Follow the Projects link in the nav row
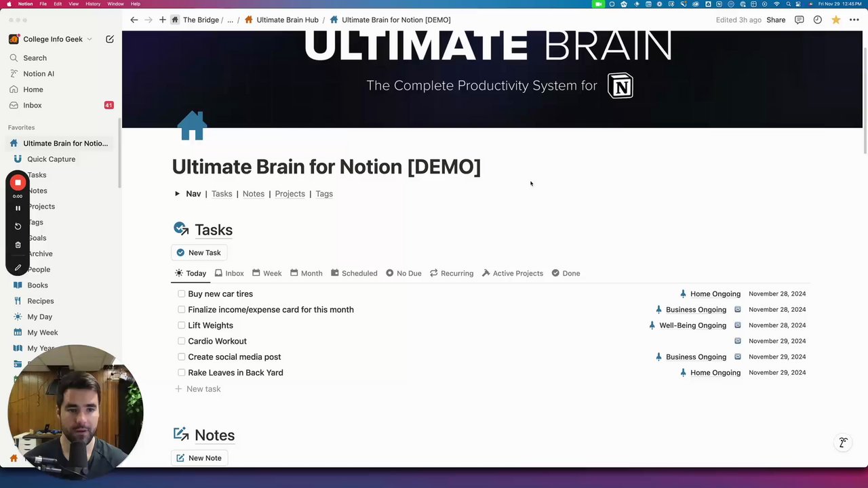This screenshot has height=488, width=868. tap(290, 194)
